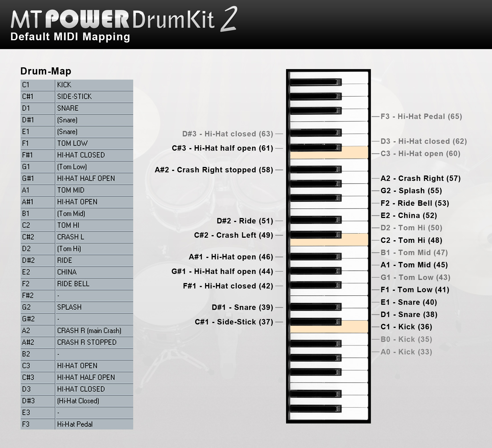Click the 'E2 - China (52)' label
The image size is (492, 448).
(409, 215)
